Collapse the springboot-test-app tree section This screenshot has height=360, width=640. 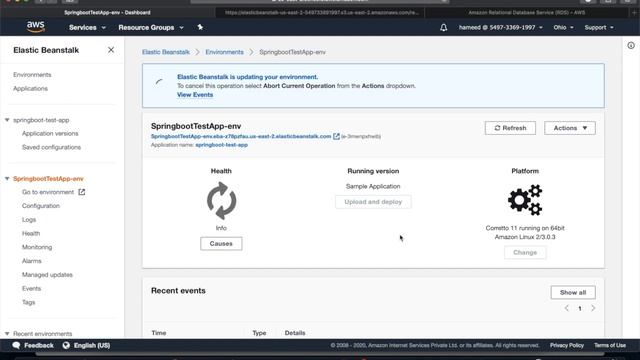pos(7,120)
